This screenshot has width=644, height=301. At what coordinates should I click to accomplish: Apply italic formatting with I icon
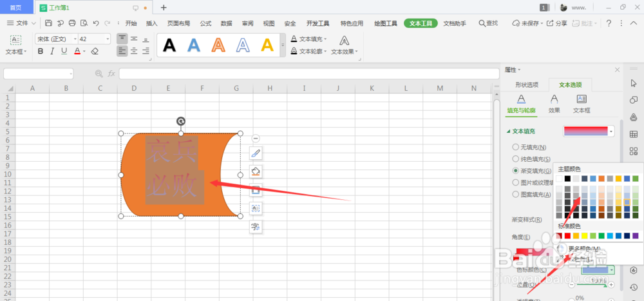52,52
